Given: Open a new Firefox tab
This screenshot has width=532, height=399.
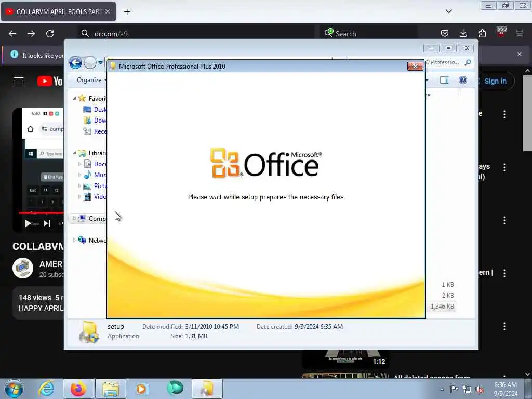Looking at the screenshot, I should 127,12.
